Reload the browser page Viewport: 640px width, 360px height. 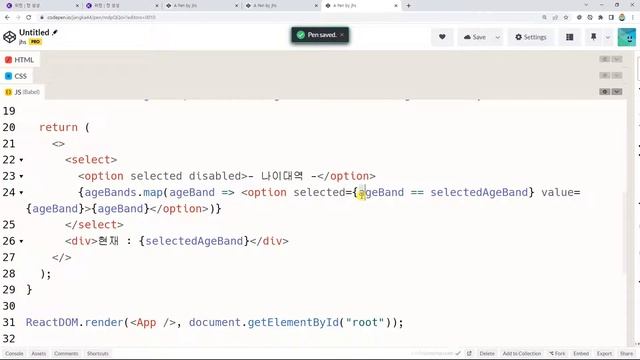(29, 18)
